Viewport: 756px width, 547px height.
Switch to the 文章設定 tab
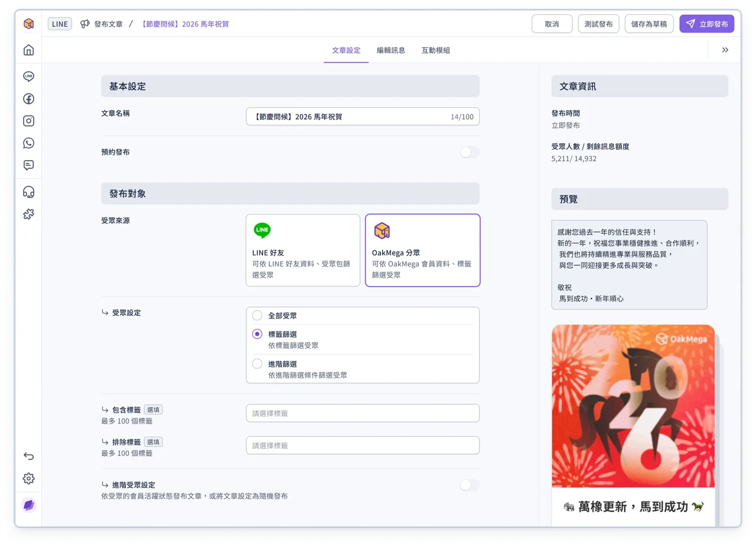[346, 50]
